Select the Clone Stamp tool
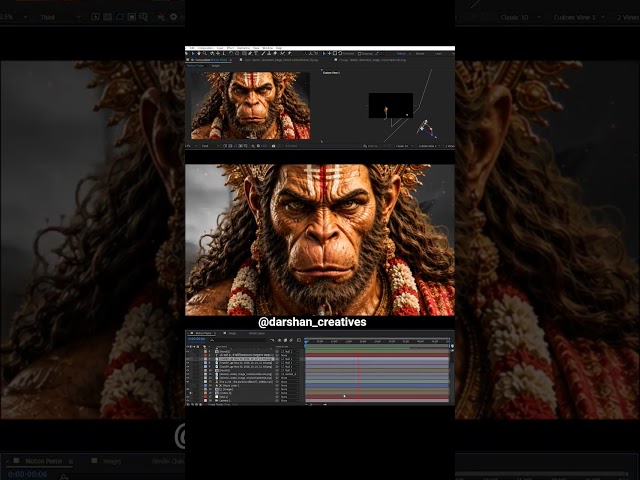This screenshot has width=640, height=480. tap(269, 53)
